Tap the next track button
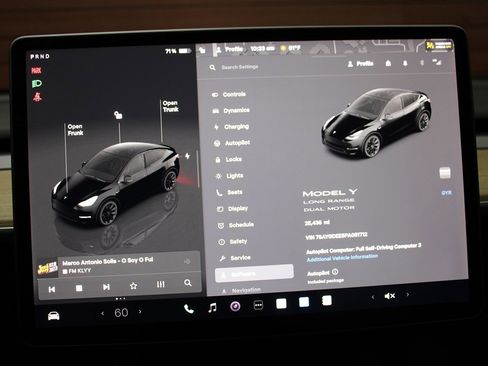Viewport: 488px width, 366px height. (106, 287)
